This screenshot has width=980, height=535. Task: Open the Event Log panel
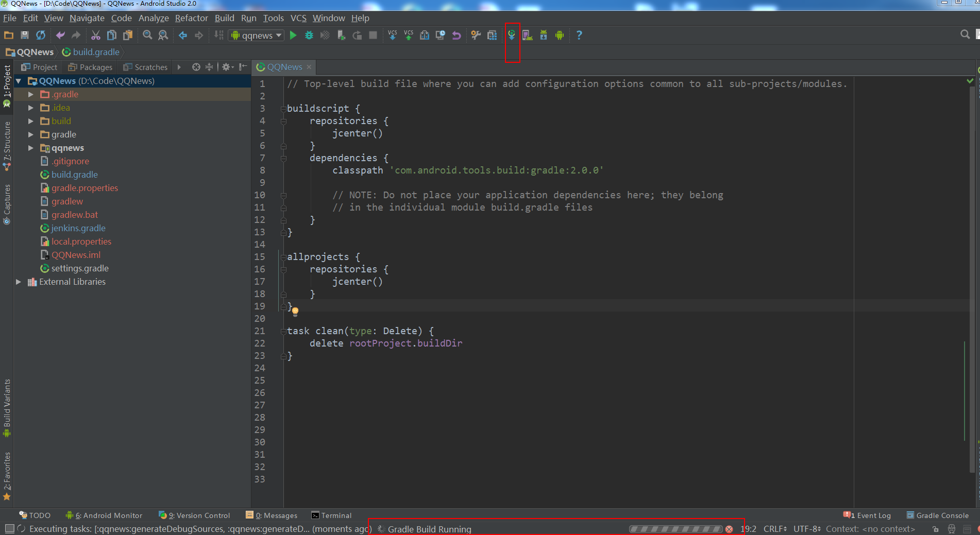(867, 515)
